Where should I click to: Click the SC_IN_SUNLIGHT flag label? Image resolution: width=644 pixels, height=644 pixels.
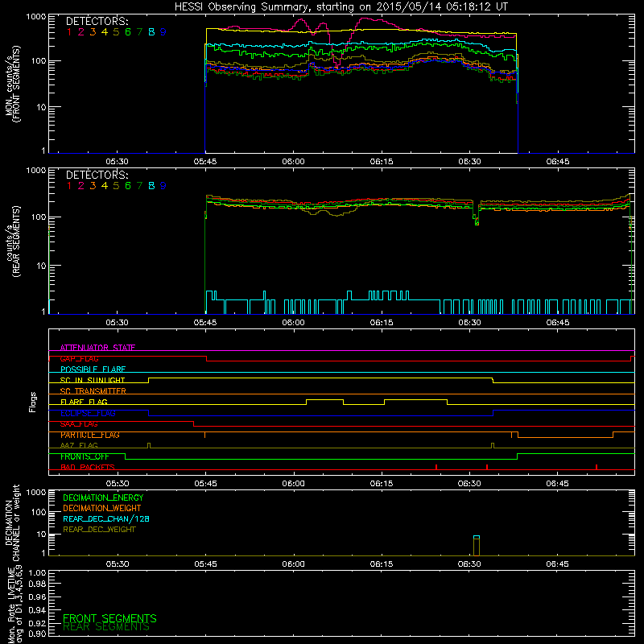pos(93,380)
